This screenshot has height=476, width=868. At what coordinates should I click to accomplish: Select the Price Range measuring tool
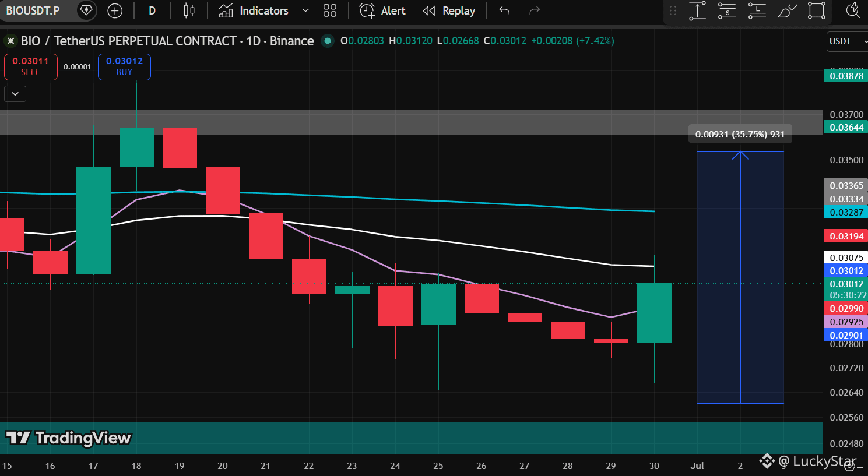698,10
